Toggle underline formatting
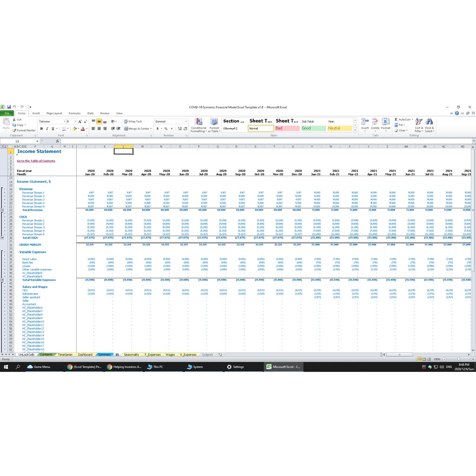 click(52, 129)
